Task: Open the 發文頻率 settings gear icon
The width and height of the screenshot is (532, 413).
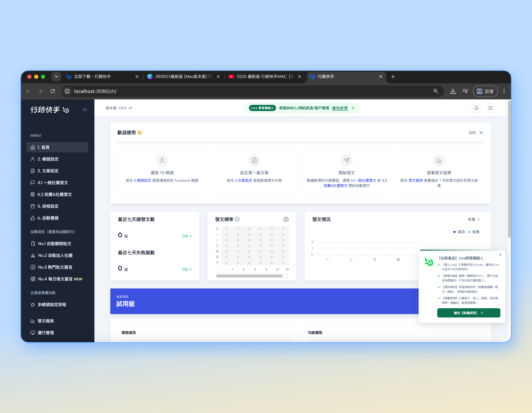Action: (x=286, y=219)
